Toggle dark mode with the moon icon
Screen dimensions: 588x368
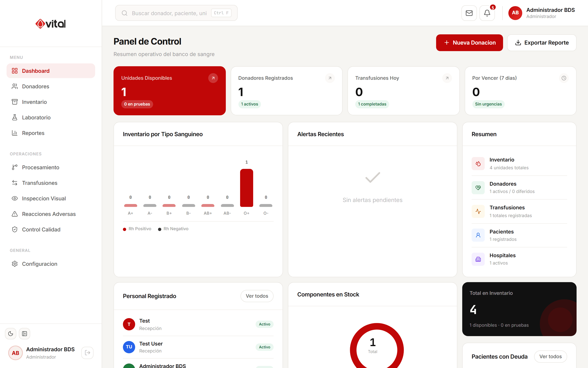click(11, 333)
